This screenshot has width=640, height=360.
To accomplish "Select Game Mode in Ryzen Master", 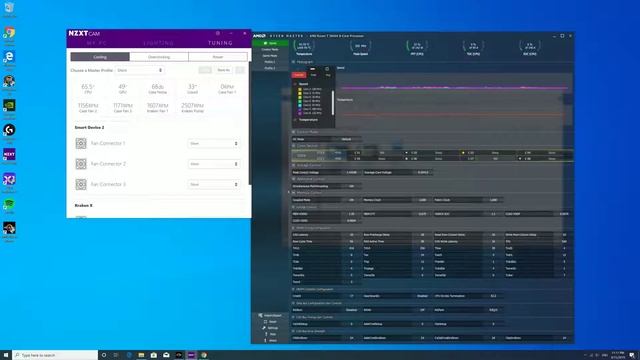I will (270, 56).
